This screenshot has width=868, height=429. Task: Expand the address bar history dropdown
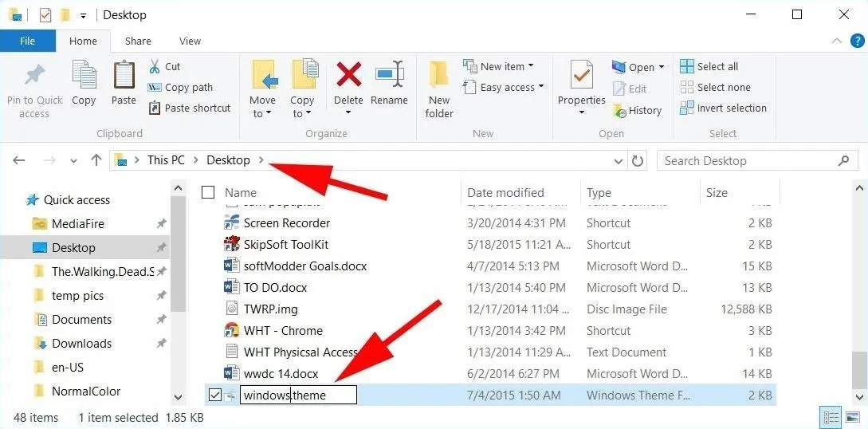coord(619,161)
